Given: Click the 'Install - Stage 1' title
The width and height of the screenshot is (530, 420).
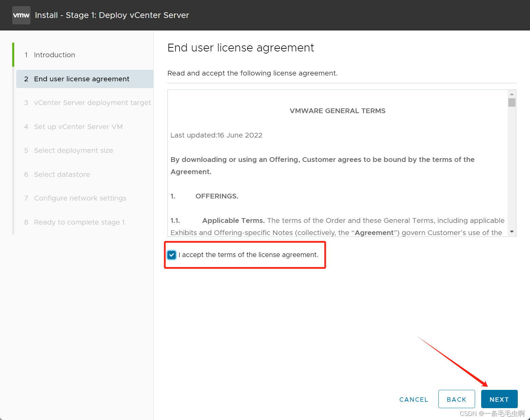Looking at the screenshot, I should click(x=112, y=15).
